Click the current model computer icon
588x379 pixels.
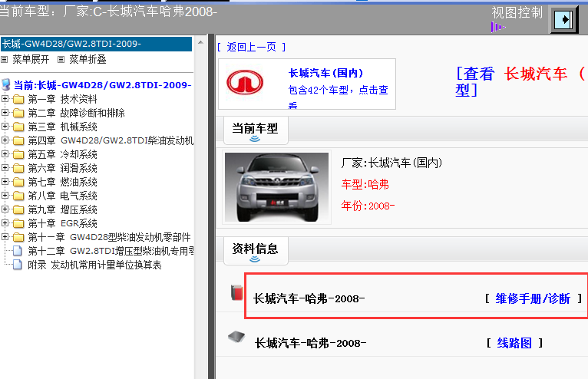(x=6, y=84)
